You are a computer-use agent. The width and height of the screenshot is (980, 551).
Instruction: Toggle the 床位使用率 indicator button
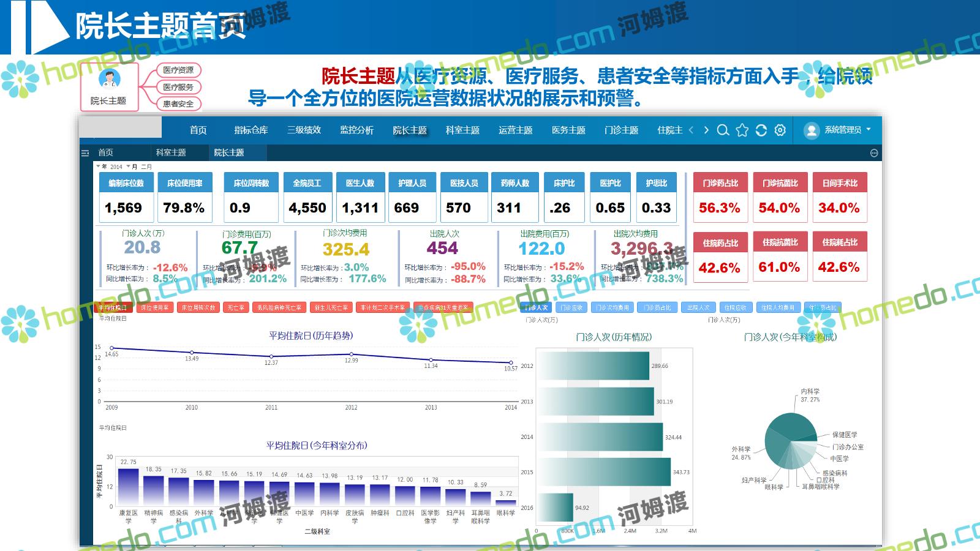(x=154, y=307)
